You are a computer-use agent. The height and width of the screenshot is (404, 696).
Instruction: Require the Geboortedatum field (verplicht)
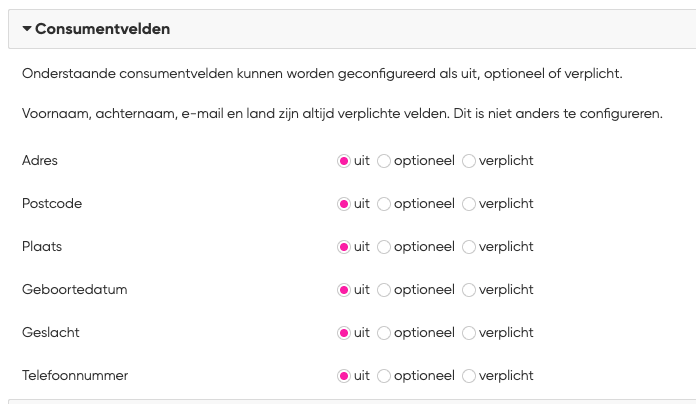[x=469, y=289]
